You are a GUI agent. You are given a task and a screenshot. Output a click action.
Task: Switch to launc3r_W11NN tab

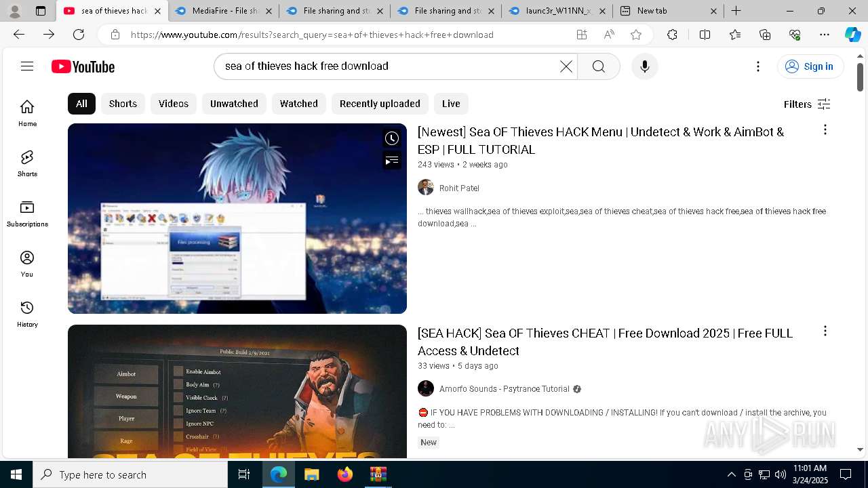tap(556, 11)
